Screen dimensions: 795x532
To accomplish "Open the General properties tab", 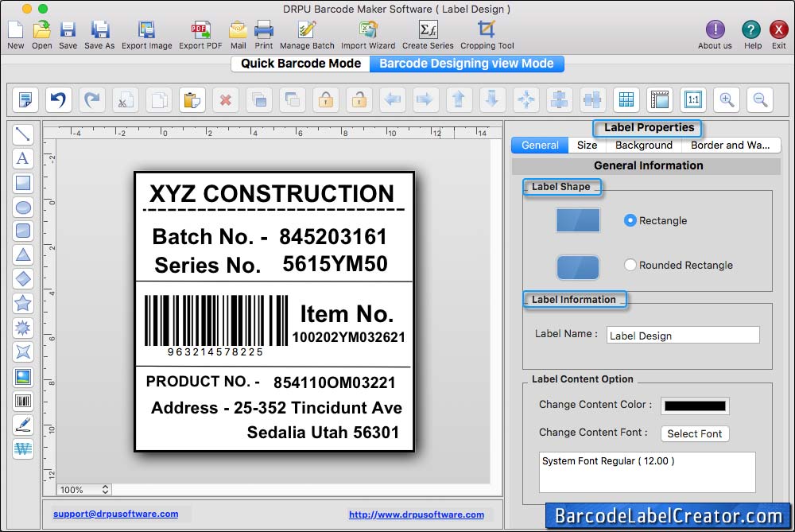I will tap(540, 145).
